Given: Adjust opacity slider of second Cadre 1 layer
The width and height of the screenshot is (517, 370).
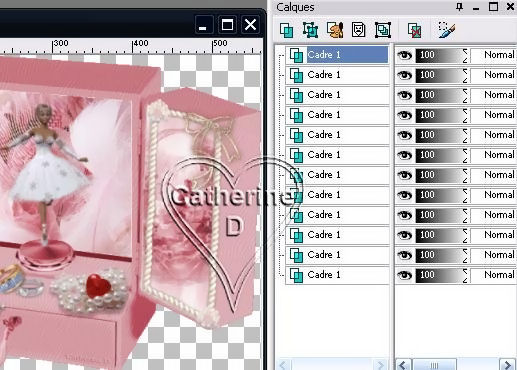Looking at the screenshot, I should [438, 75].
